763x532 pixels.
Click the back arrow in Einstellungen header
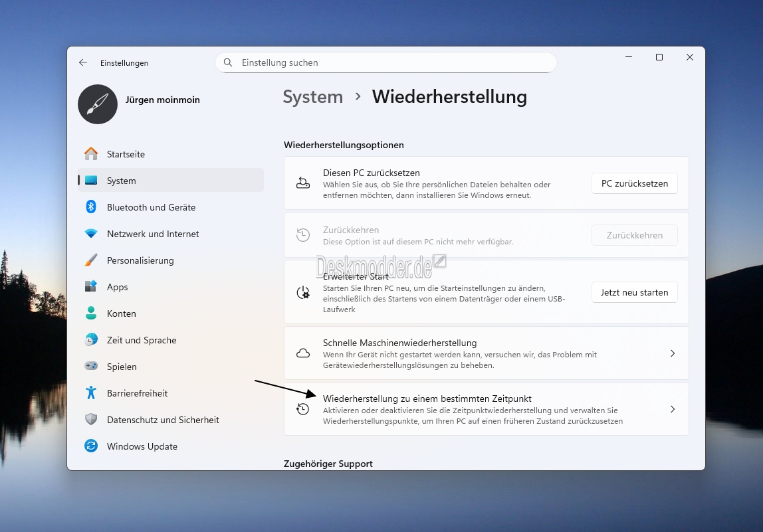83,62
